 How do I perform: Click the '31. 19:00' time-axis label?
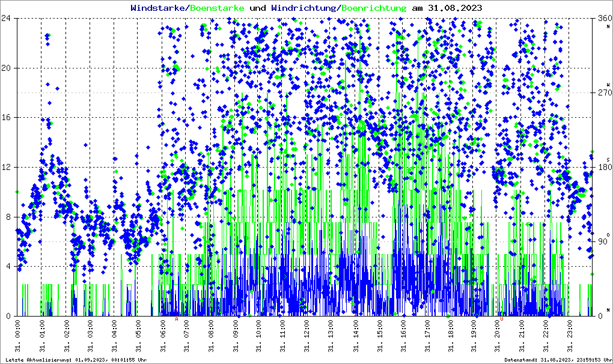click(x=475, y=336)
